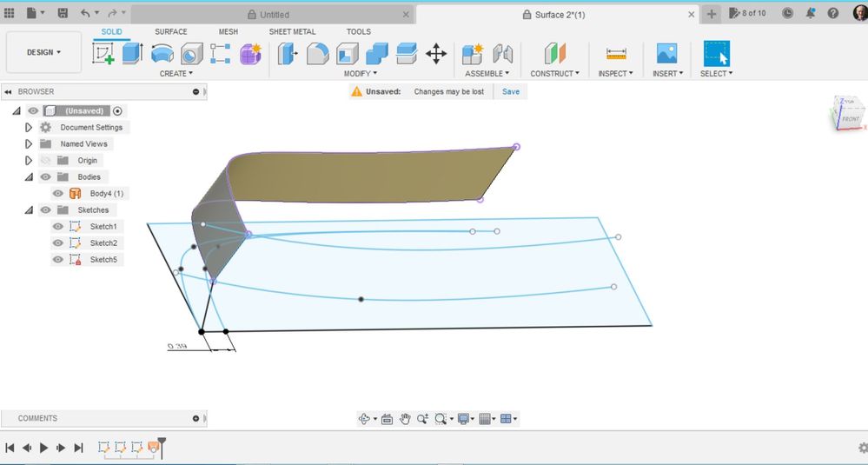Toggle visibility of the Origin folder

pos(45,161)
